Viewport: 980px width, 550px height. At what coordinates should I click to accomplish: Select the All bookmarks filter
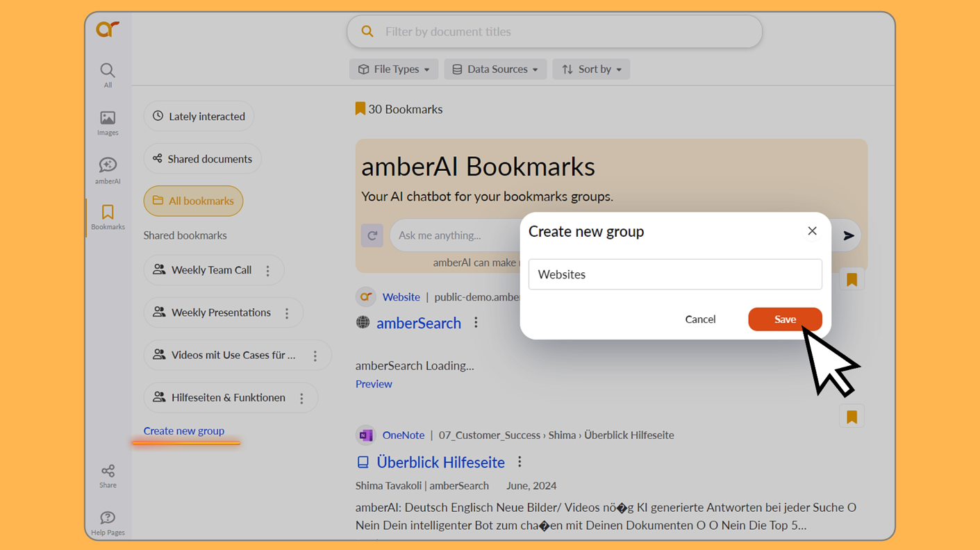[x=193, y=201]
